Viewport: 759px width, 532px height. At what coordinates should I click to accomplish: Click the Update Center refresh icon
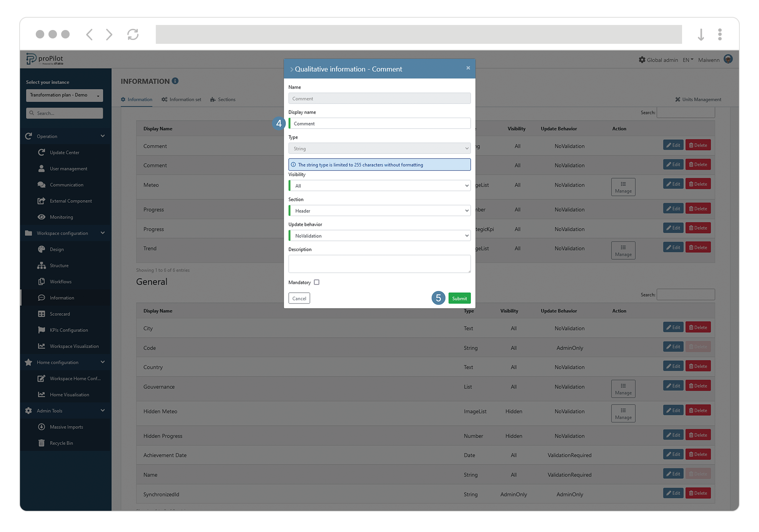tap(42, 152)
